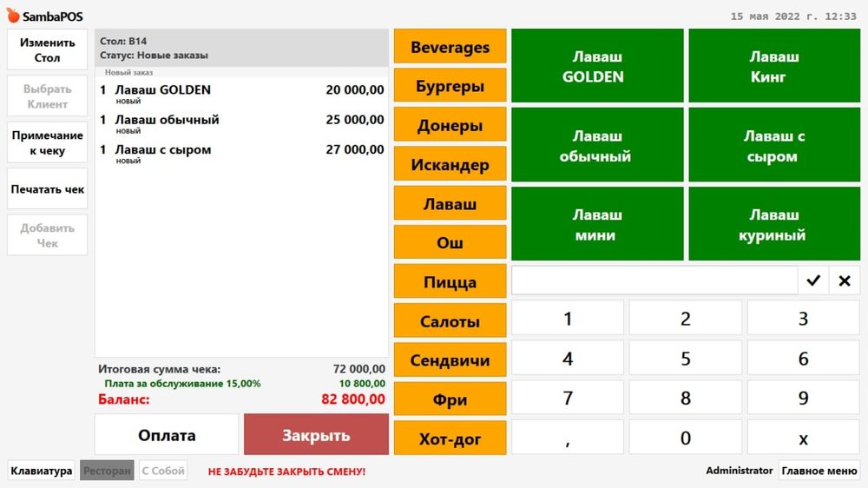
Task: Click Печатать чек button
Action: click(47, 189)
